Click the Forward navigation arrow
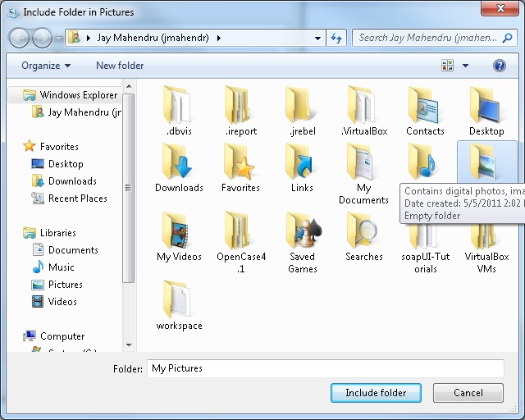The height and width of the screenshot is (420, 525). (42, 38)
